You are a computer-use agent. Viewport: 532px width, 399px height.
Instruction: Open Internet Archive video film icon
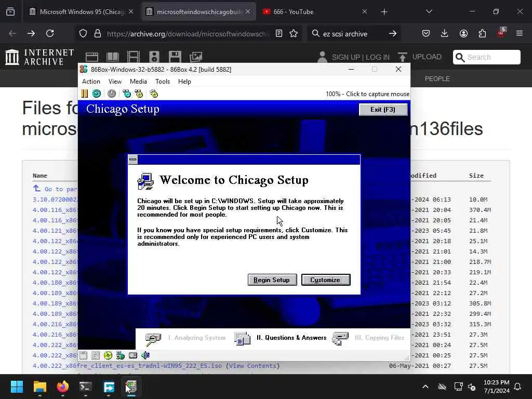click(134, 57)
